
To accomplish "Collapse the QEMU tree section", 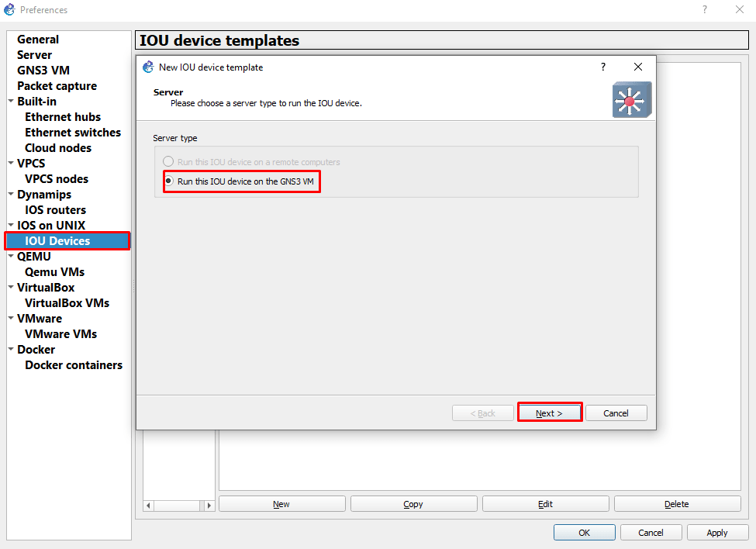I will pyautogui.click(x=11, y=256).
